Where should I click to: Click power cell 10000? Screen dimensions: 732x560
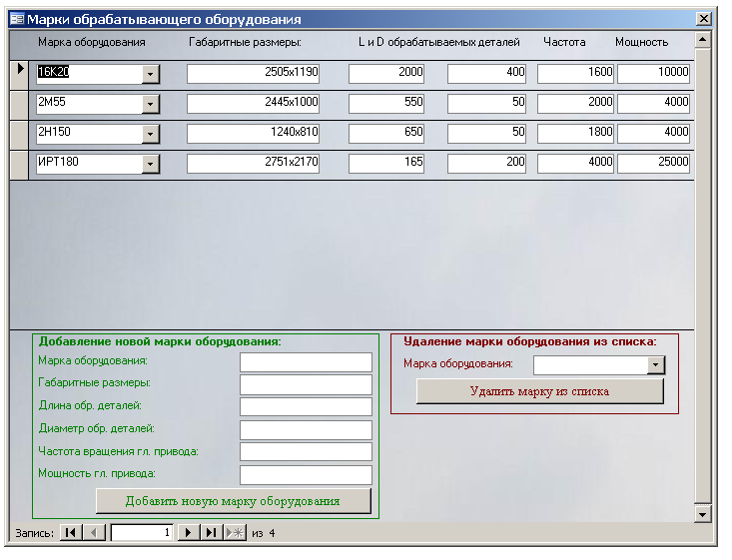(x=653, y=74)
